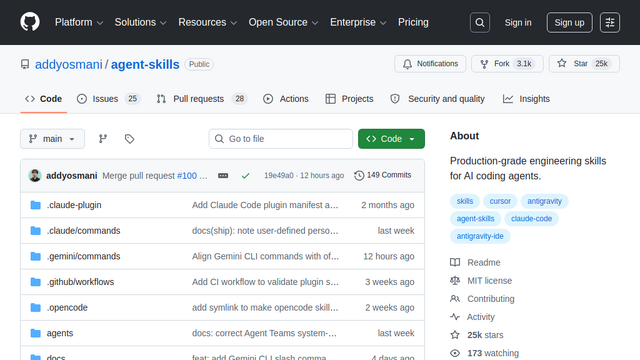Image resolution: width=640 pixels, height=360 pixels.
Task: Expand the Solutions menu
Action: click(140, 22)
